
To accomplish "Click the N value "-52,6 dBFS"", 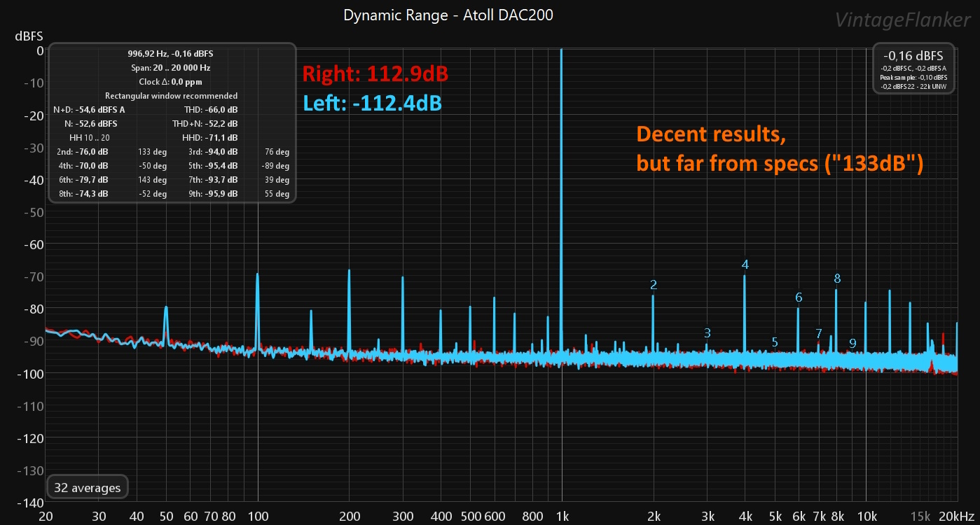I will pyautogui.click(x=97, y=124).
